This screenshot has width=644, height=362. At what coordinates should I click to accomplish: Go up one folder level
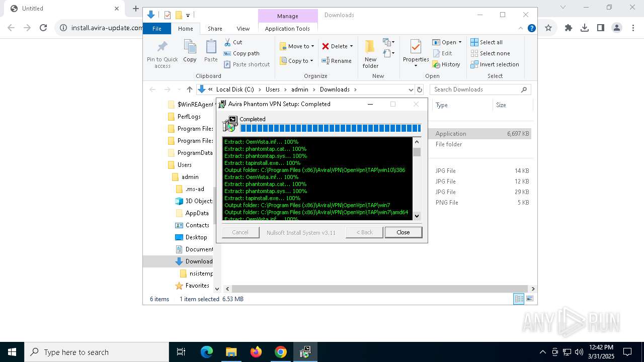tap(189, 89)
